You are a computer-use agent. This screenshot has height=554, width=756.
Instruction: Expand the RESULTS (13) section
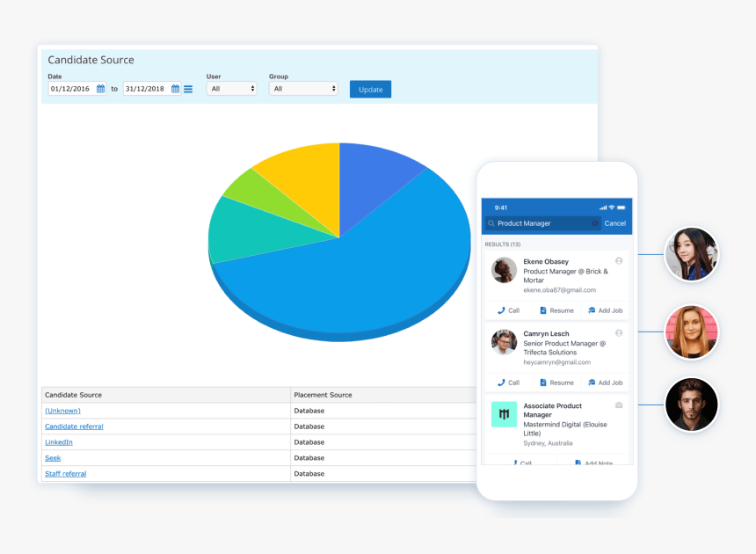[x=504, y=244]
